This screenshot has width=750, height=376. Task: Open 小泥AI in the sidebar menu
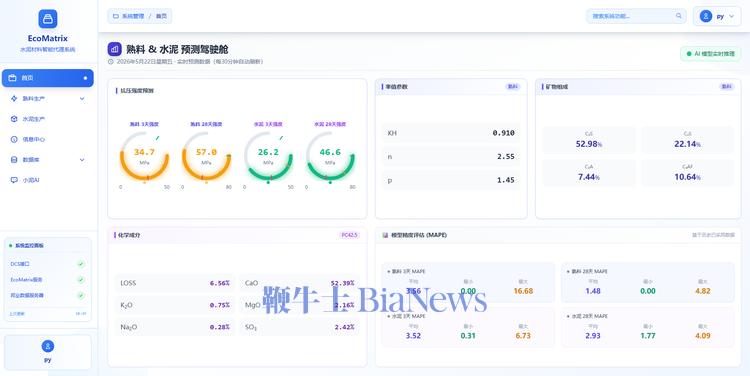47,180
